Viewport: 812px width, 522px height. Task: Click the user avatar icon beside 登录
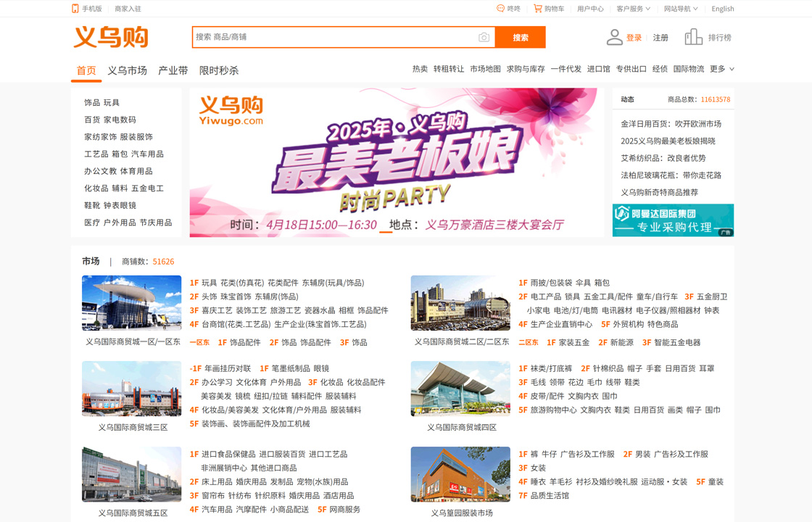click(614, 37)
